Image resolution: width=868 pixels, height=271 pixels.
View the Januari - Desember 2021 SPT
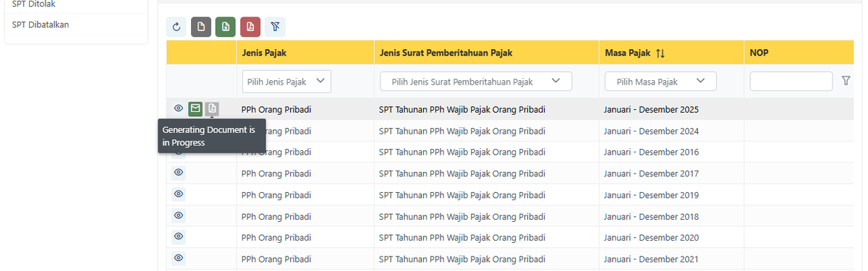click(179, 258)
